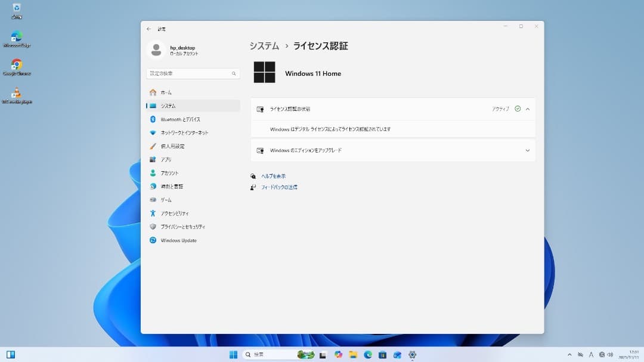Open プライバシーとセキュリティ settings
This screenshot has height=362, width=644.
click(x=193, y=227)
